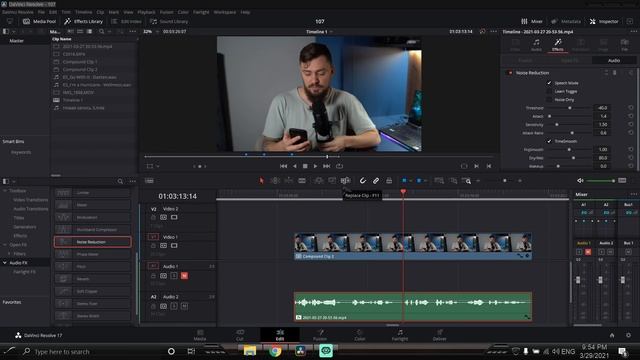Open the Metadata panel

click(566, 21)
